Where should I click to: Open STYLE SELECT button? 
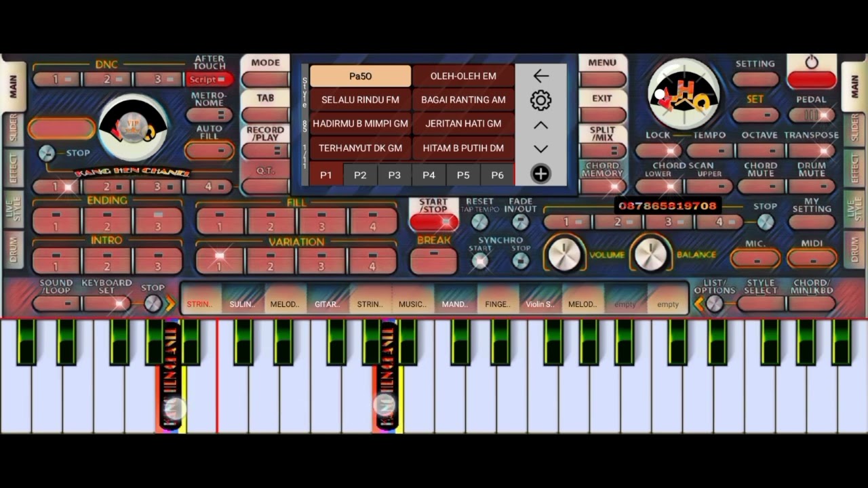[x=761, y=303]
